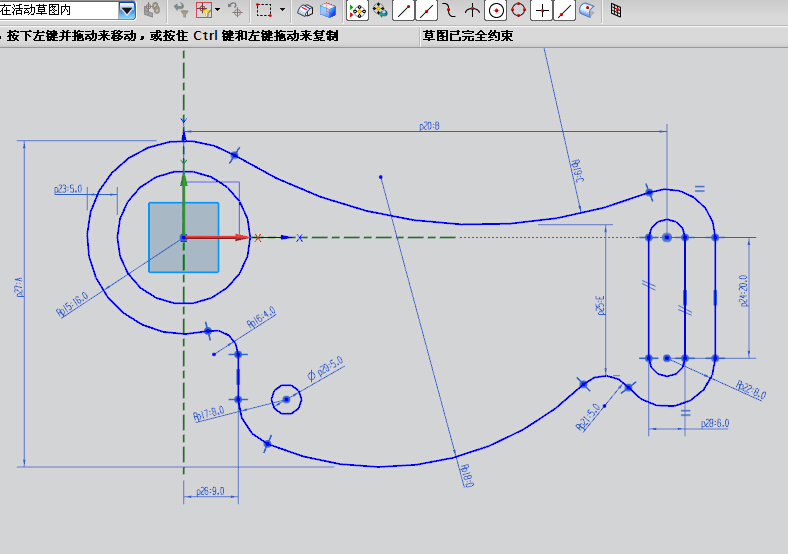Click the Intersection snap icon
This screenshot has height=554, width=788.
pyautogui.click(x=473, y=11)
